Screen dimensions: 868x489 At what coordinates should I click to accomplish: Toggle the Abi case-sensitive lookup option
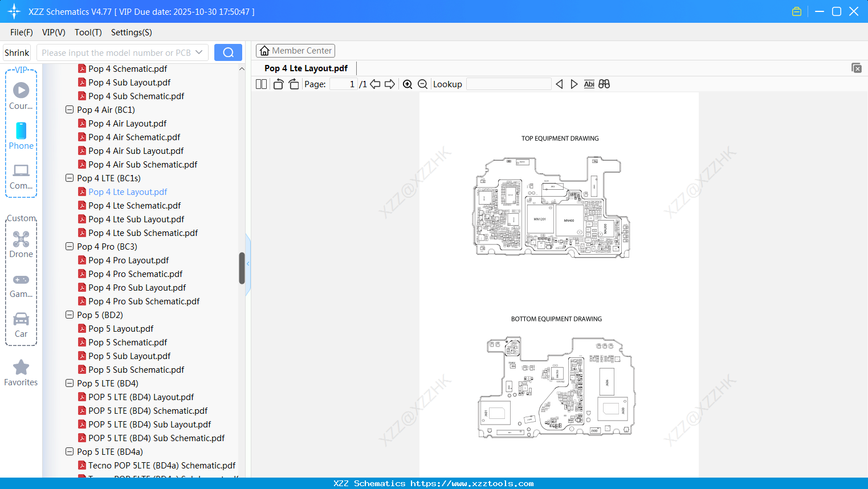click(589, 84)
